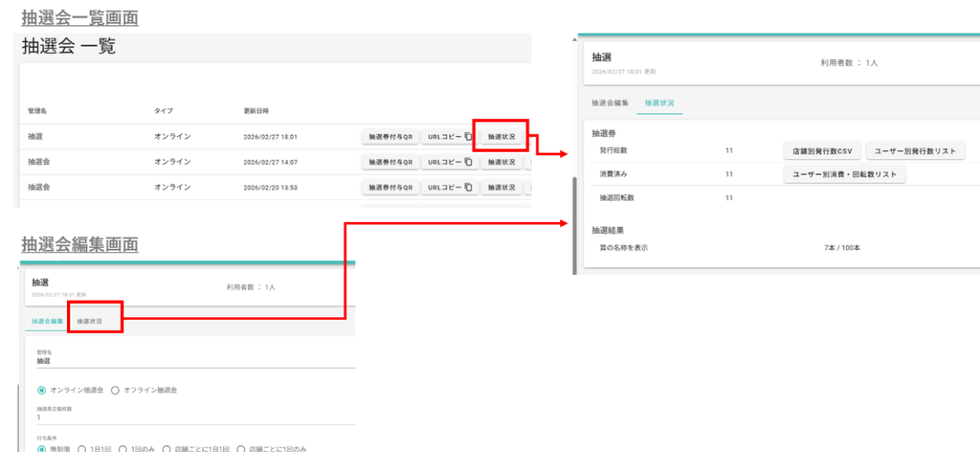Screen dimensions: 980x452
Task: Select the オンライン抽選会 radio button
Action: (42, 390)
